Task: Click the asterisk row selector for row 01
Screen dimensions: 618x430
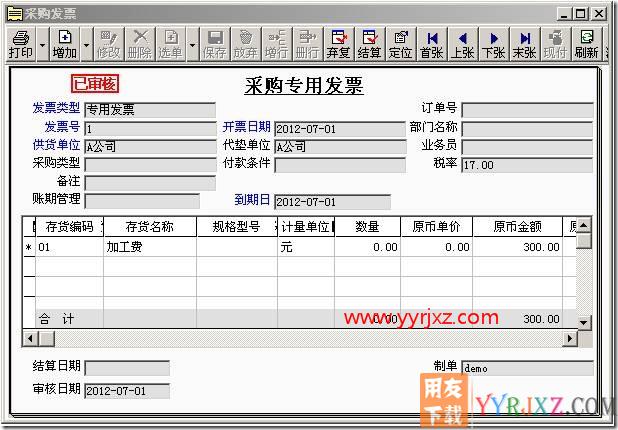Action: click(29, 248)
